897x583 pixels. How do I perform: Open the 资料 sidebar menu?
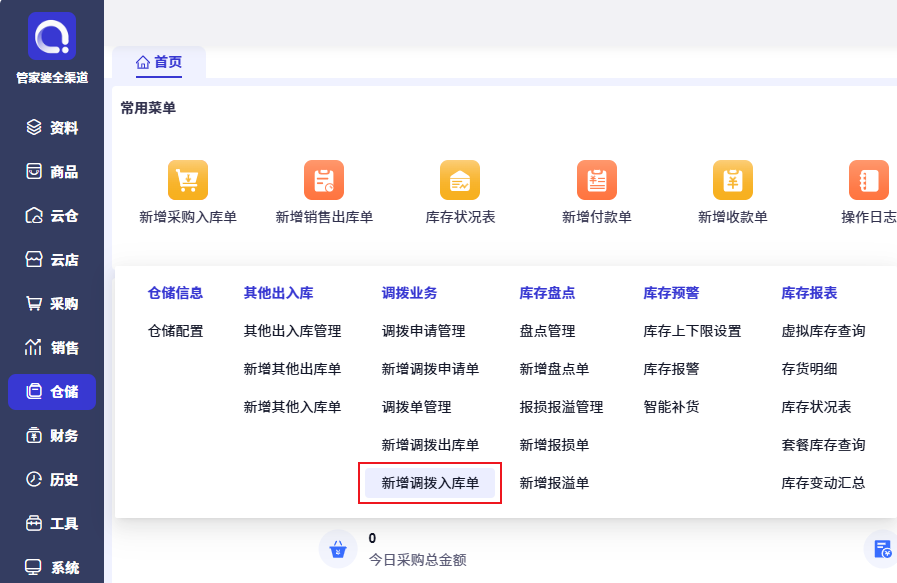tap(52, 128)
